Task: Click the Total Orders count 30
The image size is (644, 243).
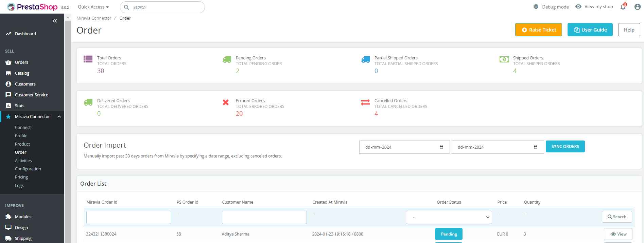Action: (101, 71)
